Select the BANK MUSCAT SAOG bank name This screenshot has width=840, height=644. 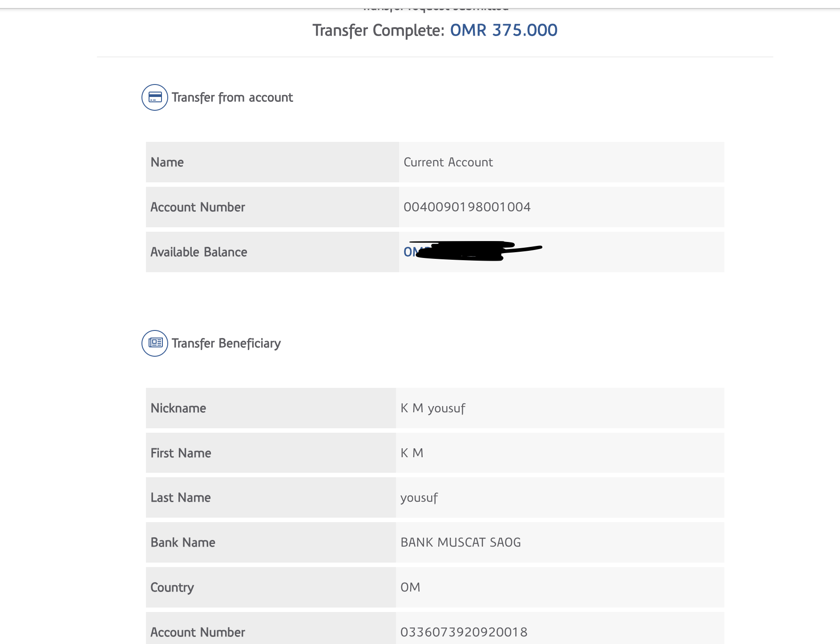pos(460,543)
